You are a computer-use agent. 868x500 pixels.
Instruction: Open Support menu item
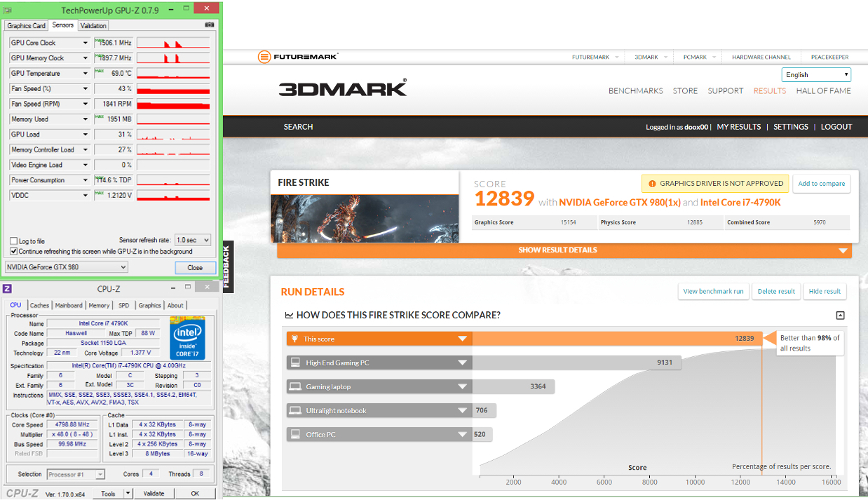tap(725, 91)
